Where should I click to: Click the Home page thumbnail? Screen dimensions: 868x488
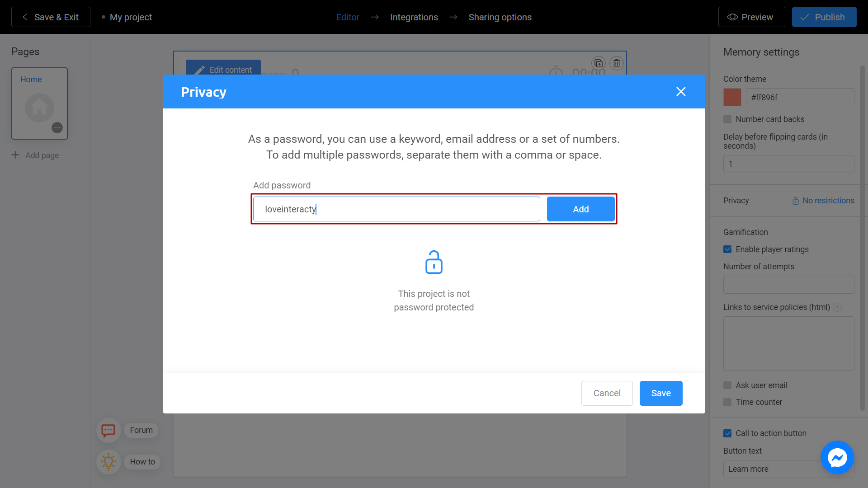point(39,103)
